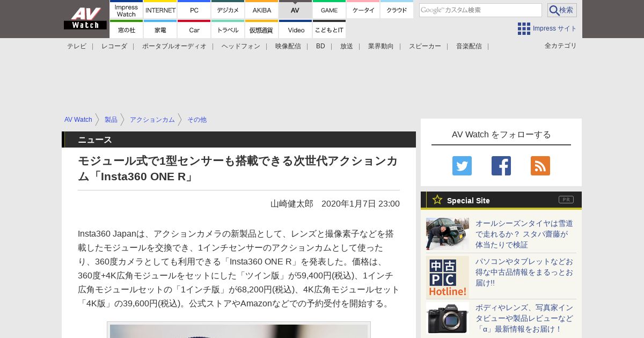Viewport: 644px width, 338px height.
Task: Click the 検索 search button
Action: tap(562, 10)
